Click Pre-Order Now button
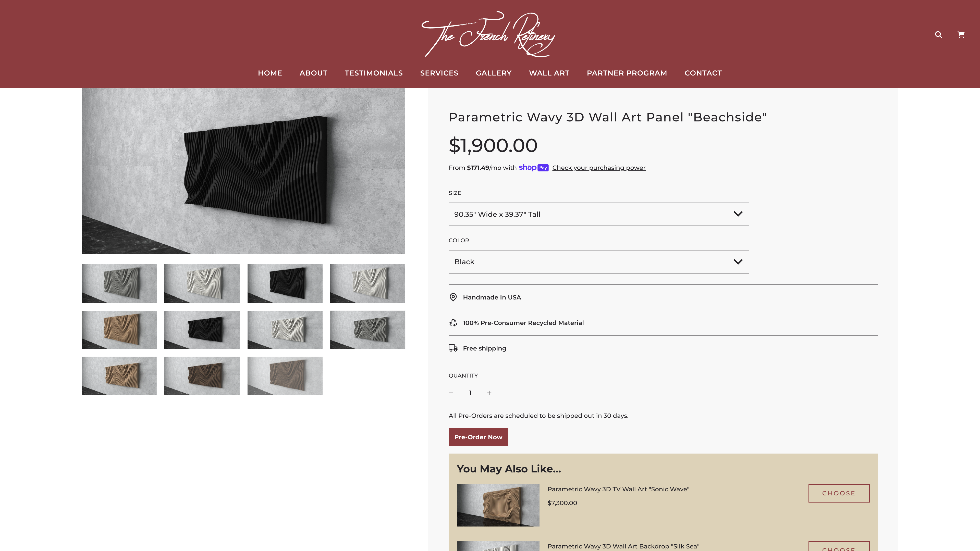This screenshot has height=551, width=980. click(478, 437)
